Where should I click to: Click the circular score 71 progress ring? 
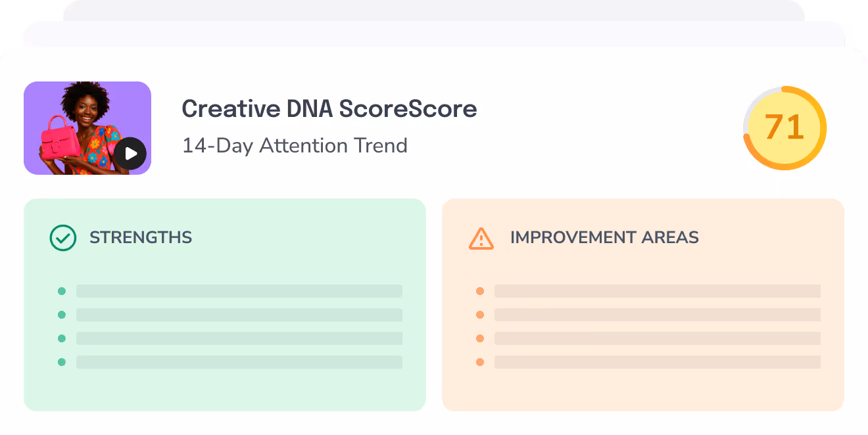coord(784,127)
